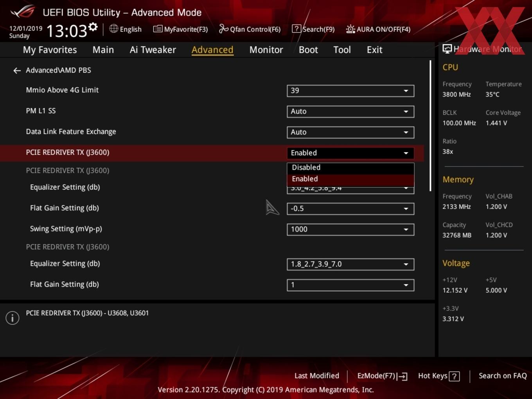Click the info icon in help panel
The image size is (532, 399).
[13, 318]
